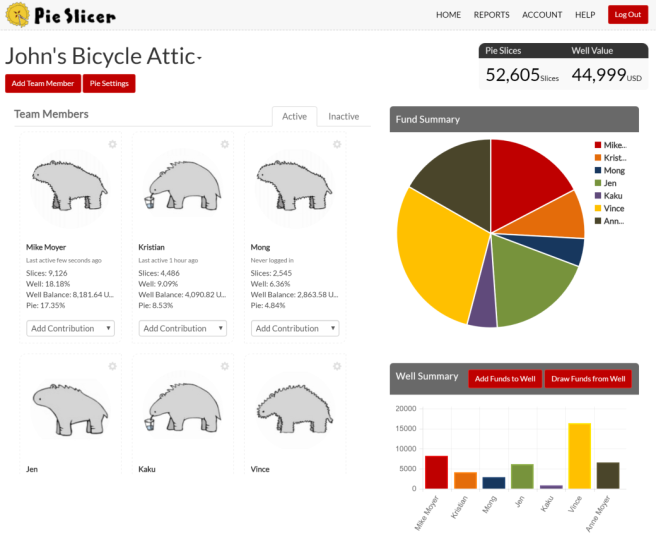Click the Log Out button
This screenshot has height=550, width=656.
point(627,15)
